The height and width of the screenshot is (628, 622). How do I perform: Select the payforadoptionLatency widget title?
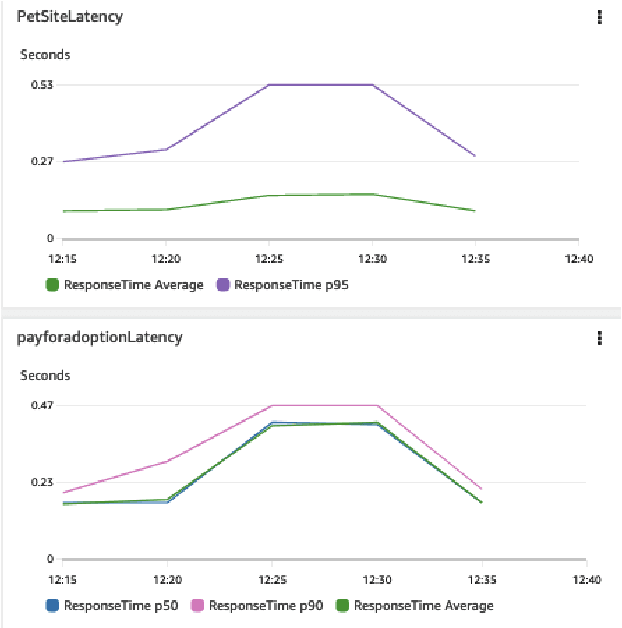tap(99, 337)
